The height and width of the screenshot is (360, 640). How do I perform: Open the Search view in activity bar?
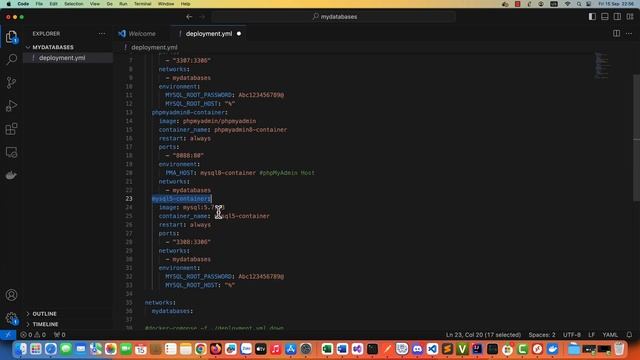point(11,60)
